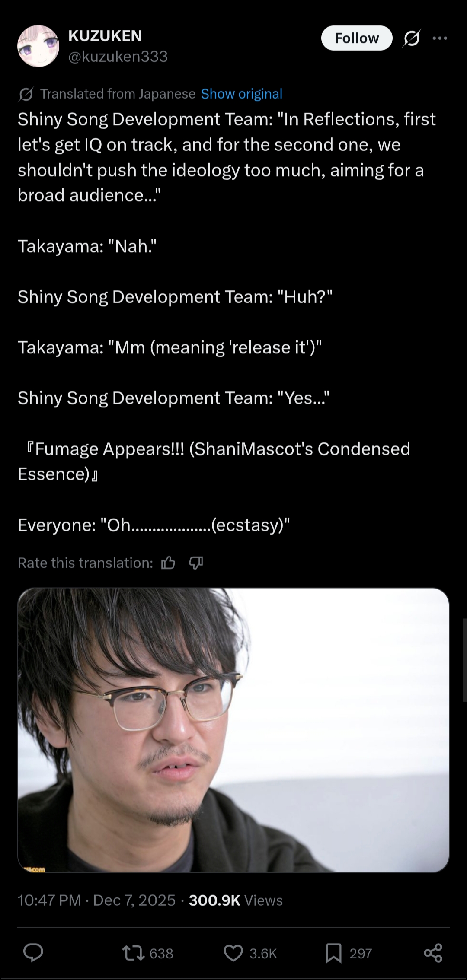Click the Grok icon beside Follow
Viewport: 467px width, 980px height.
411,38
